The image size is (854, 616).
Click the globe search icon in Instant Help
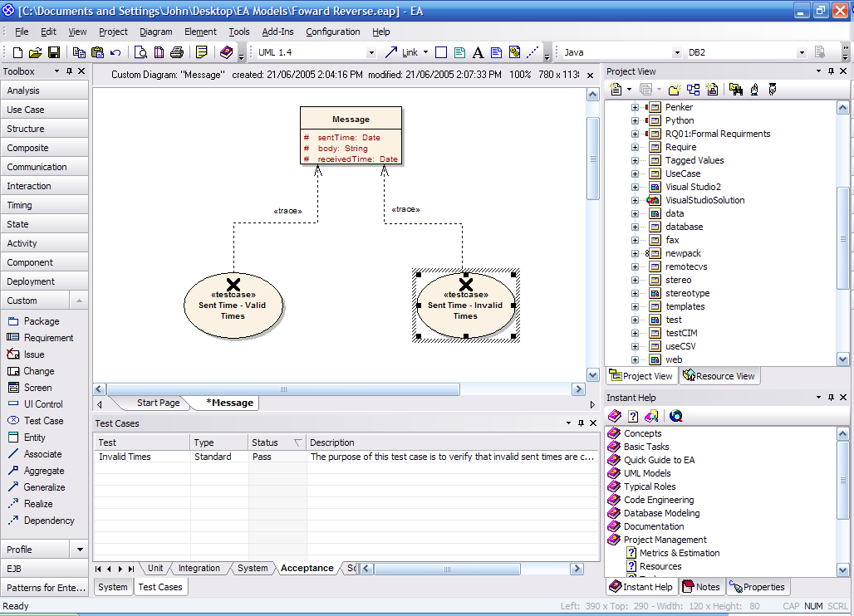coord(675,416)
